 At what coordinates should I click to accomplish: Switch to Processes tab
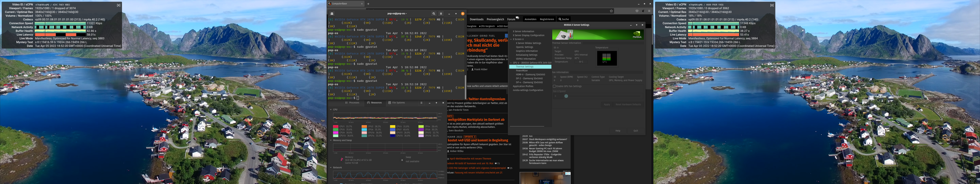pyautogui.click(x=352, y=103)
